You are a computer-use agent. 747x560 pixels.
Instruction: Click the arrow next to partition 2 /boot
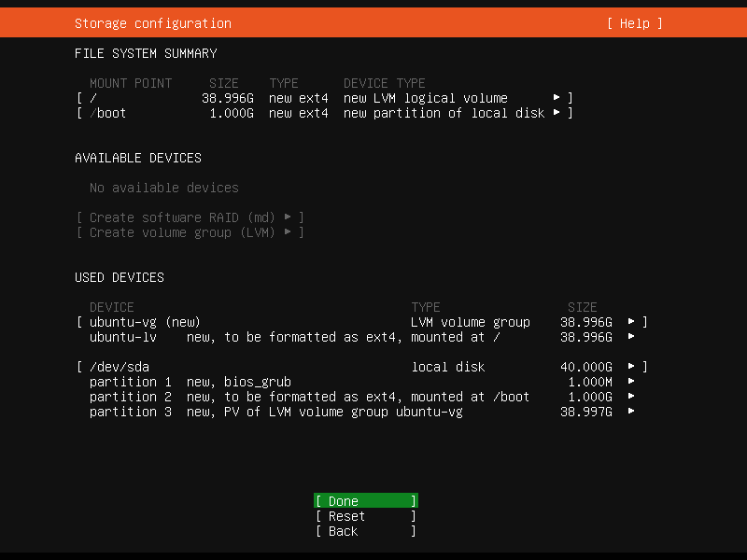pos(631,396)
